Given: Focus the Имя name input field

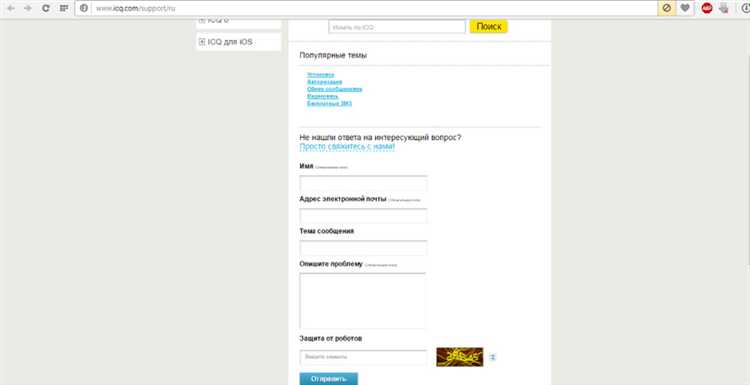Looking at the screenshot, I should pyautogui.click(x=363, y=184).
